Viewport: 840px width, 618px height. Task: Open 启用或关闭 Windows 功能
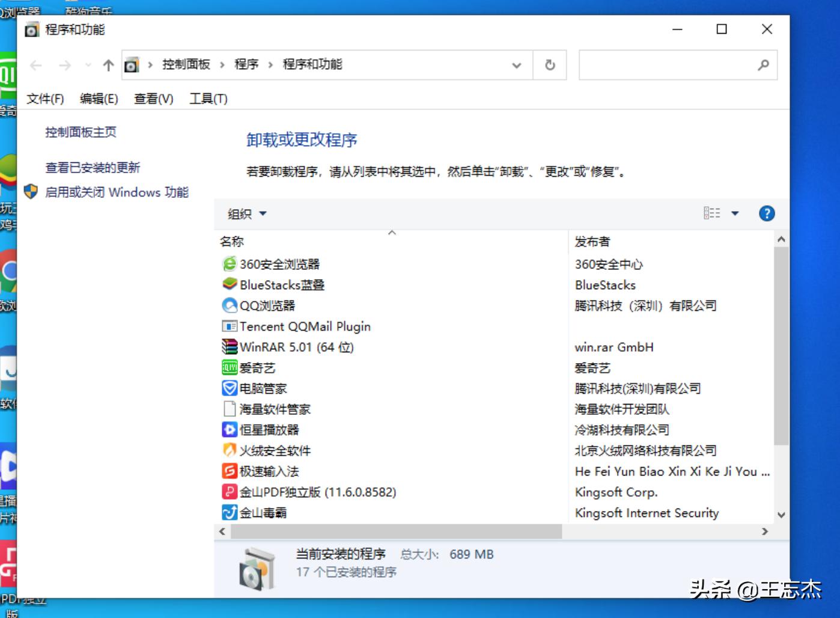click(x=118, y=192)
